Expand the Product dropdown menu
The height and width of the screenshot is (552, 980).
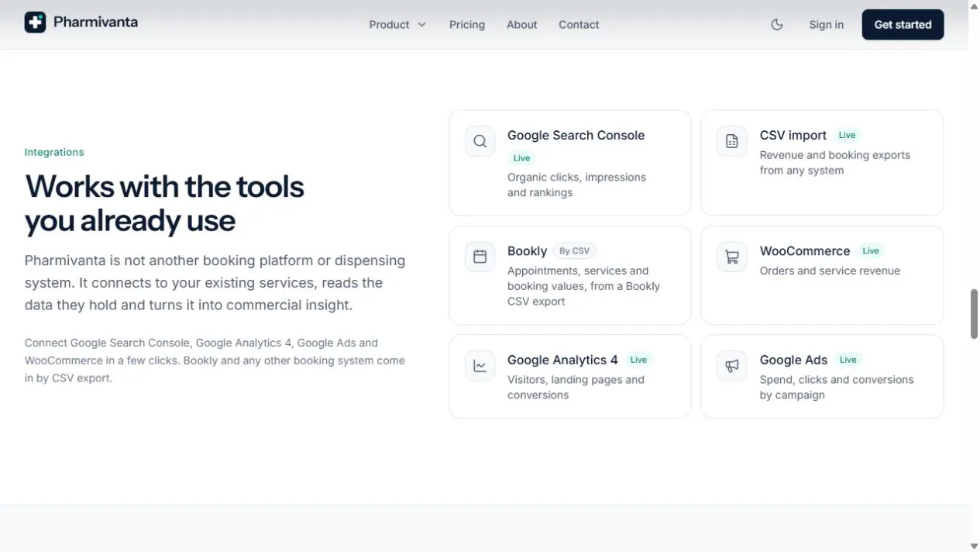point(397,25)
